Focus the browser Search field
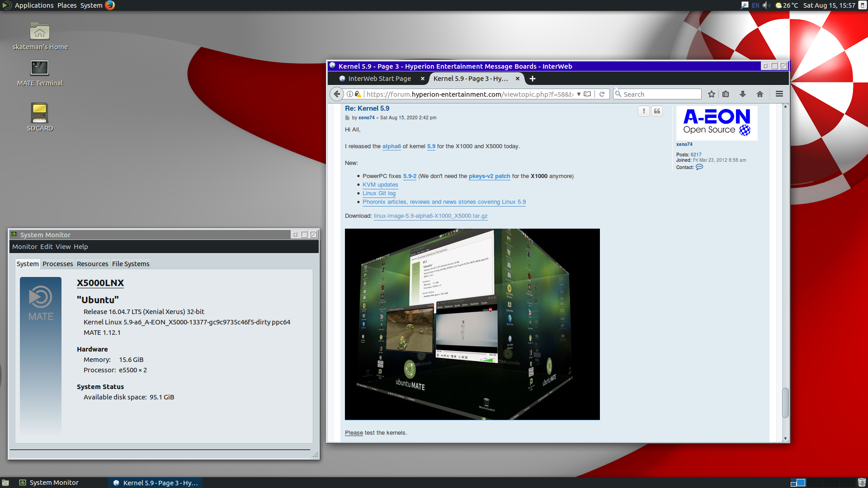Screen dimensions: 868x488 click(x=658, y=94)
